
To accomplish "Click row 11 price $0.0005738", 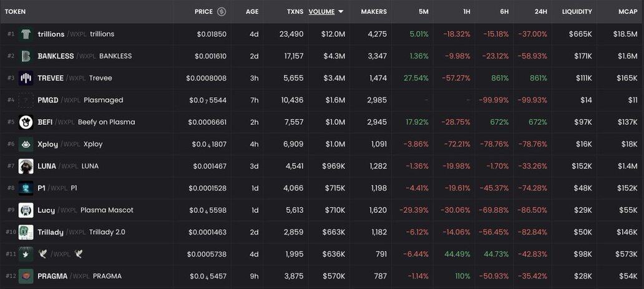I will point(207,254).
